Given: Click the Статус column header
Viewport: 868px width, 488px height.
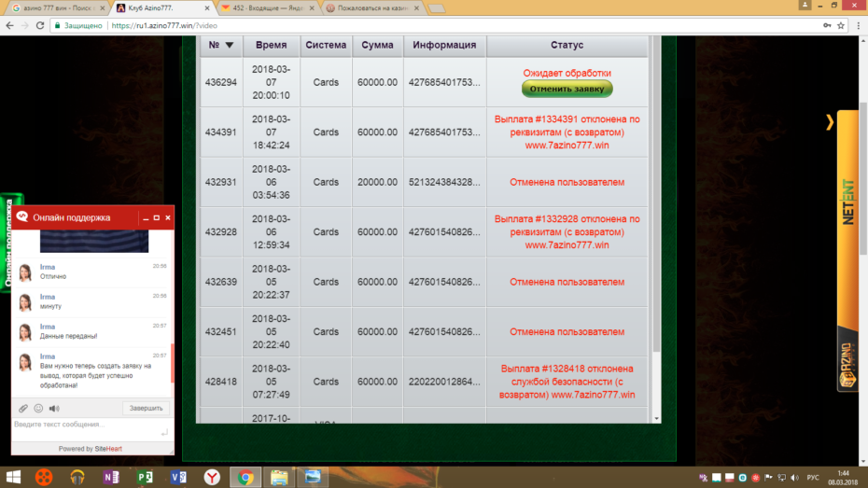Looking at the screenshot, I should [x=567, y=46].
